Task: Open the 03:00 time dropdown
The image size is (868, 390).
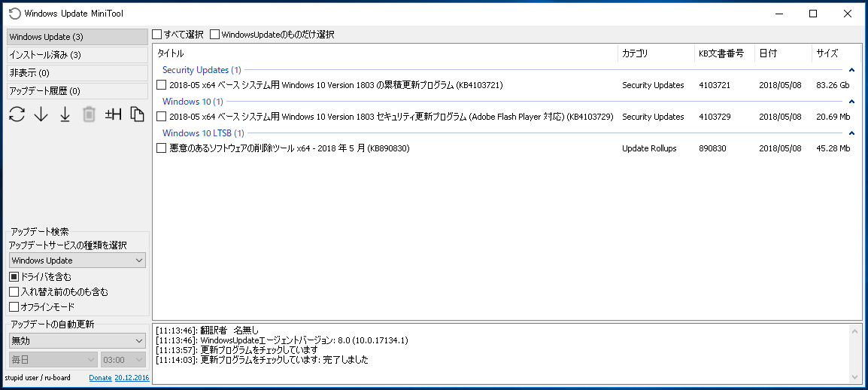Action: [x=123, y=360]
